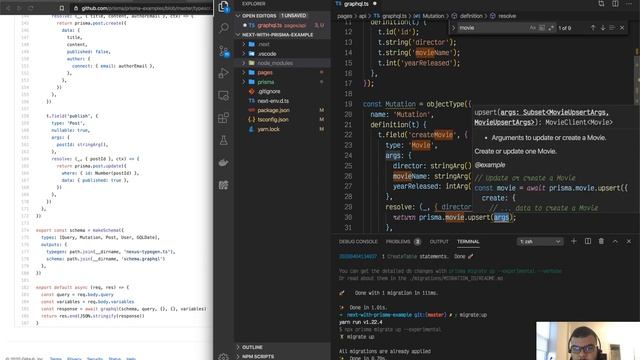The image size is (640, 360).
Task: Open the Remote Explorer view
Action: 224,96
